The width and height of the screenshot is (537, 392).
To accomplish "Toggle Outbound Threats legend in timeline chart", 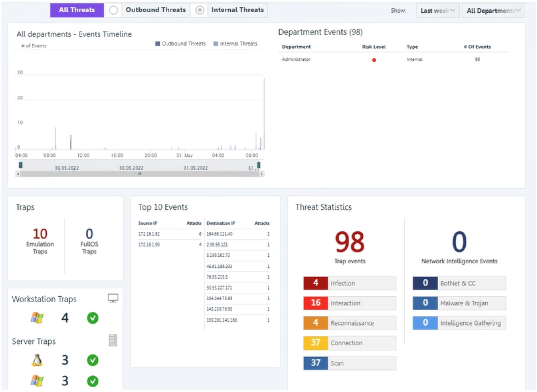I will click(x=180, y=44).
